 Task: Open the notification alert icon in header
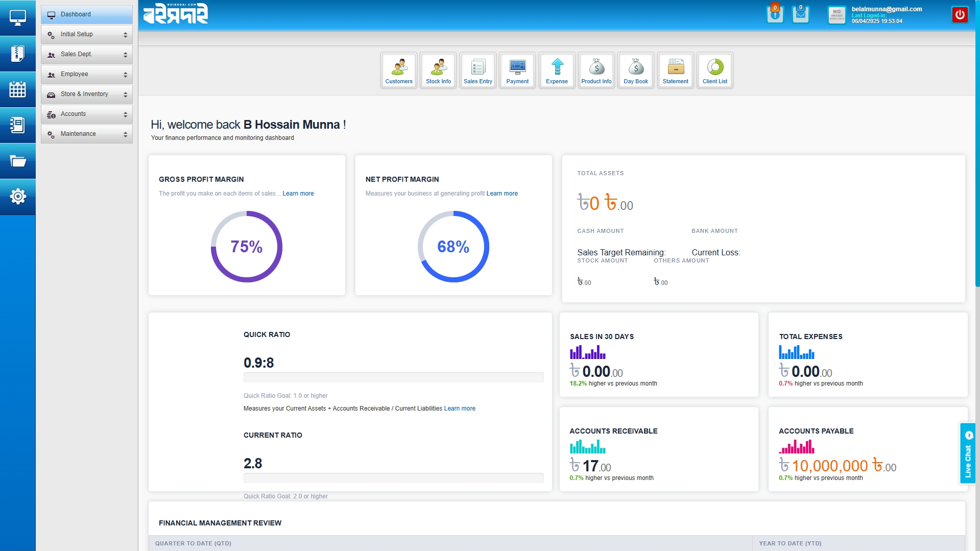tap(775, 14)
